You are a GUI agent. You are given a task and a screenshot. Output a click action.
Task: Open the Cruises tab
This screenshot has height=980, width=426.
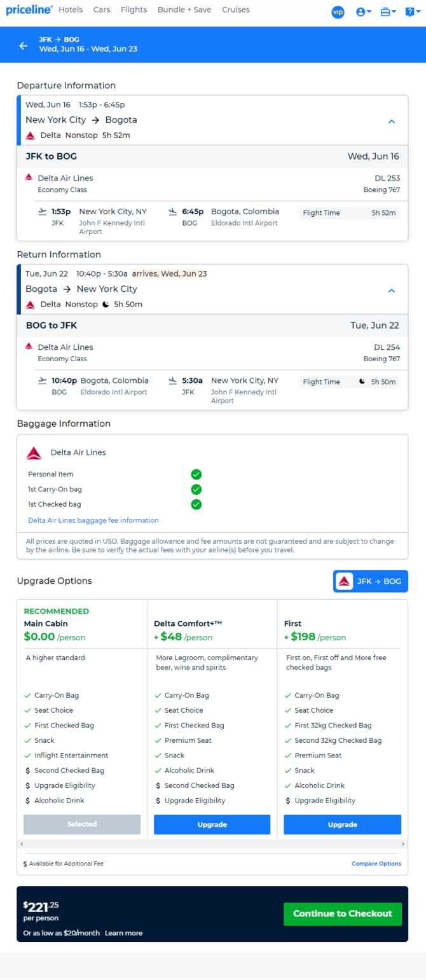(x=236, y=10)
